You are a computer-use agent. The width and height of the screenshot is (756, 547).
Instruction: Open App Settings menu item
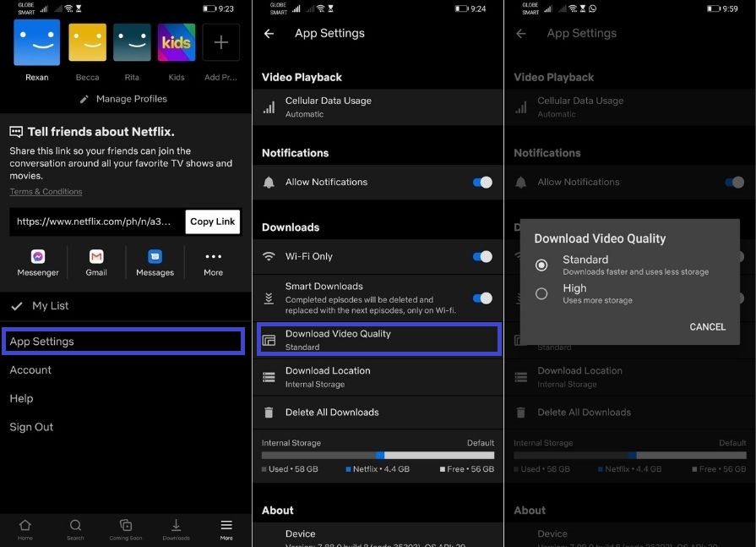pyautogui.click(x=123, y=342)
